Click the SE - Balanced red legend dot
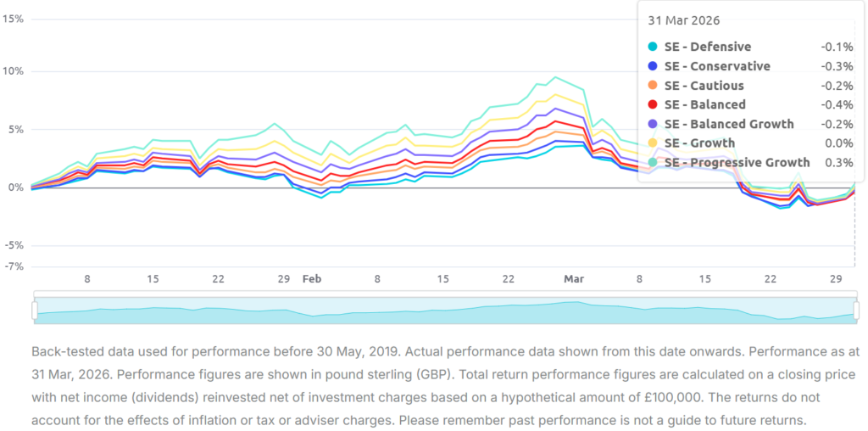This screenshot has width=868, height=431. pos(652,105)
